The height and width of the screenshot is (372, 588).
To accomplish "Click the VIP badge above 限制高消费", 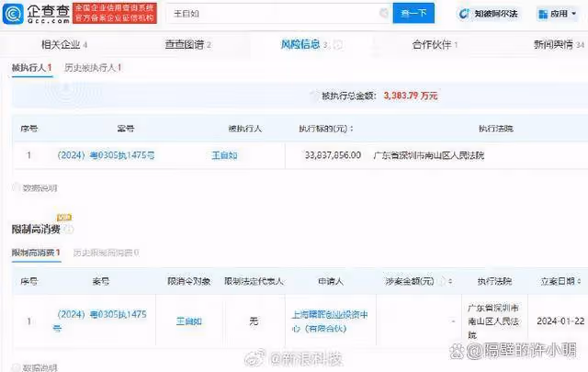I will click(64, 217).
